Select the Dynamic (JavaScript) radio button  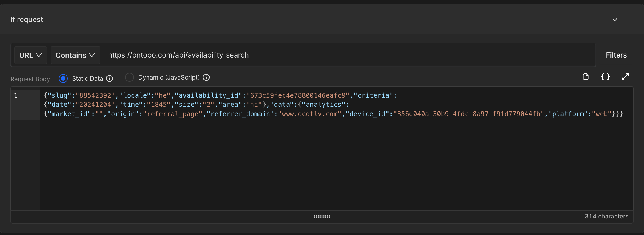point(130,77)
